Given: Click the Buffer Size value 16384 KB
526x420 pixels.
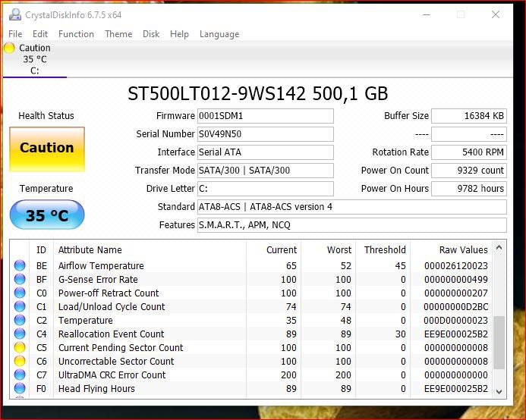Looking at the screenshot, I should tap(469, 116).
